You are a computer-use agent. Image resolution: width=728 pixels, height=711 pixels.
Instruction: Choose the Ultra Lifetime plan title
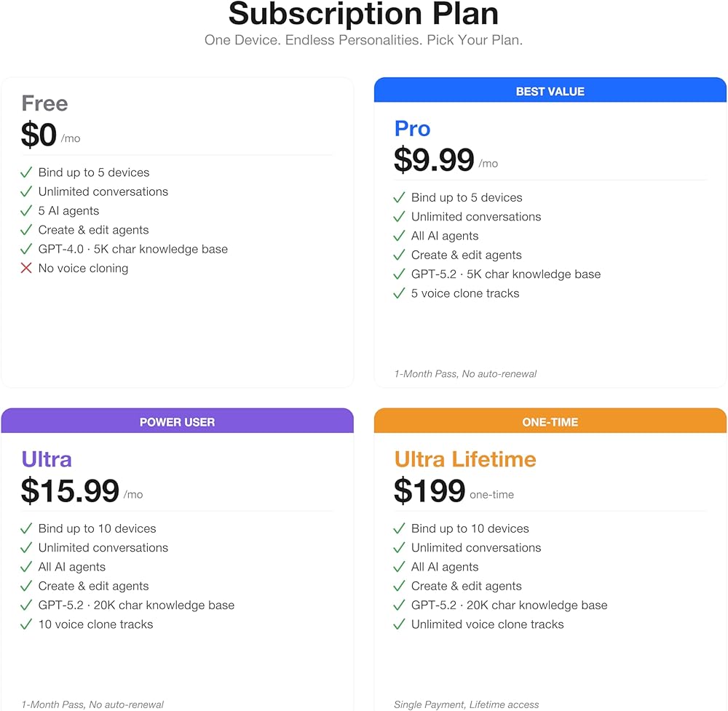pos(465,459)
